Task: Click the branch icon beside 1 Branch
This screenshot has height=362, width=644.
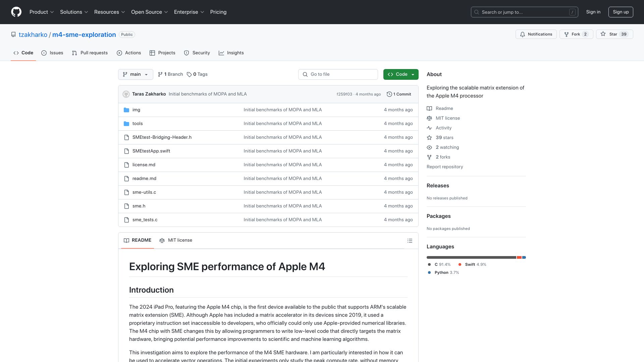Action: pos(160,74)
